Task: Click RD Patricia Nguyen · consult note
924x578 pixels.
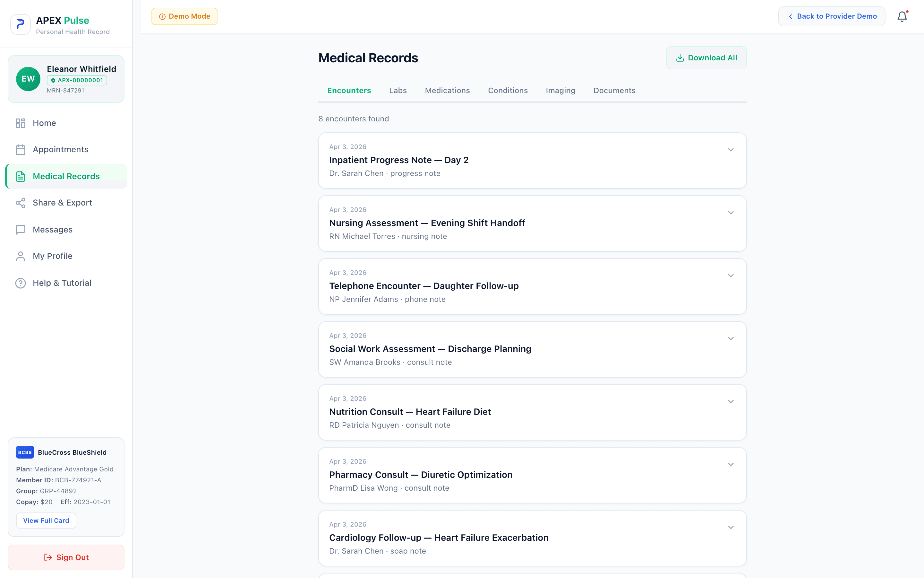Action: 389,425
